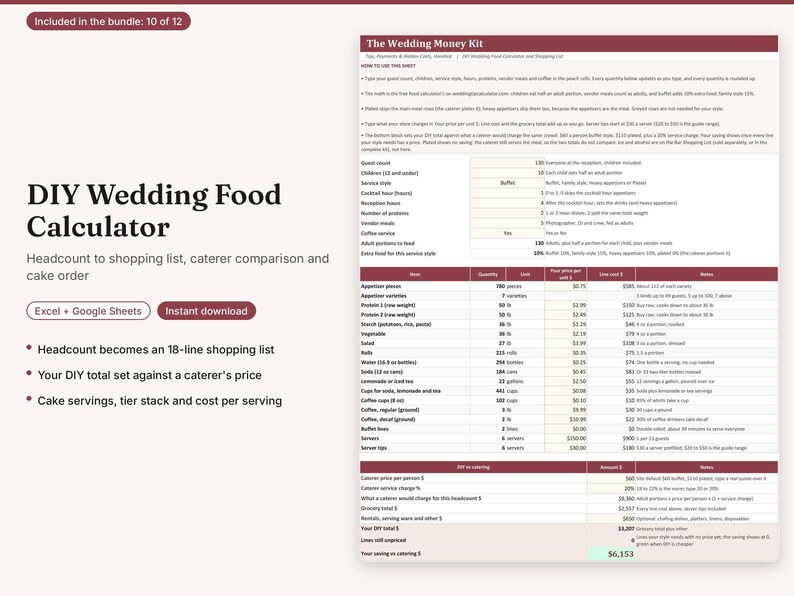Select the Appetizer pieces price cell $0.75

566,286
